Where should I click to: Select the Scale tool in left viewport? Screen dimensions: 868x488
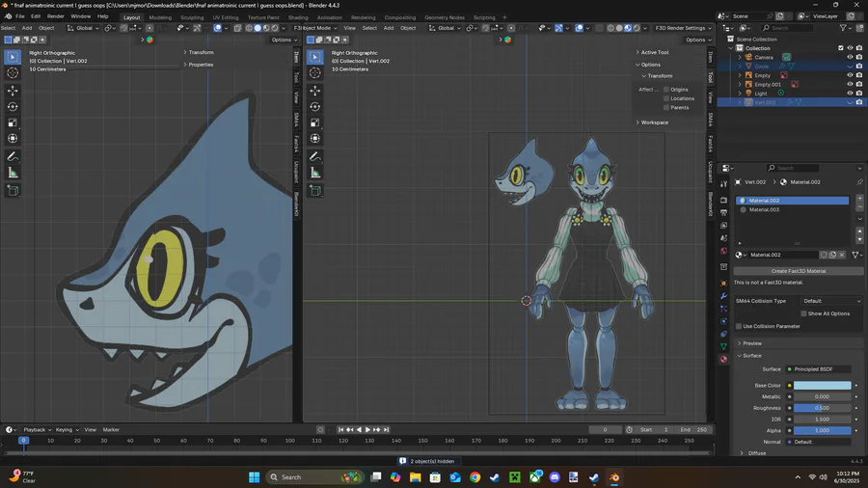coord(13,122)
